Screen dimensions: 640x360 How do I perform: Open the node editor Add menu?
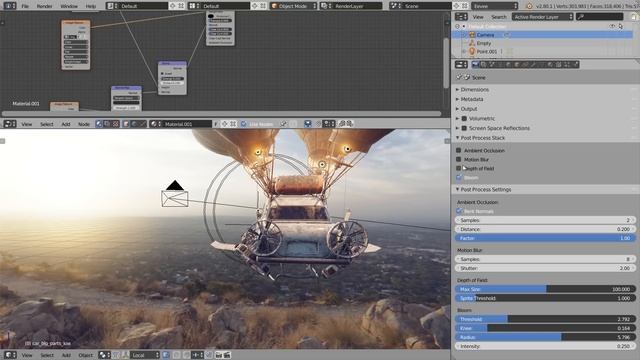[x=66, y=124]
